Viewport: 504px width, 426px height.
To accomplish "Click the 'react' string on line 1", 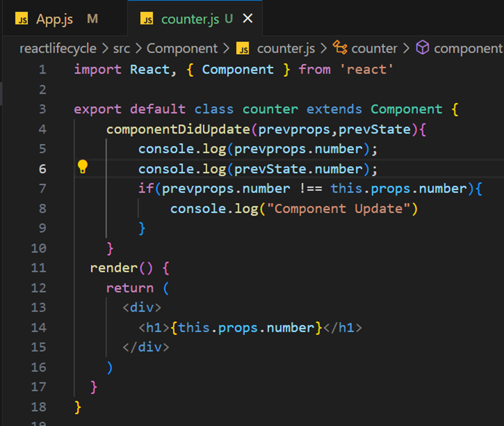I will [x=367, y=70].
